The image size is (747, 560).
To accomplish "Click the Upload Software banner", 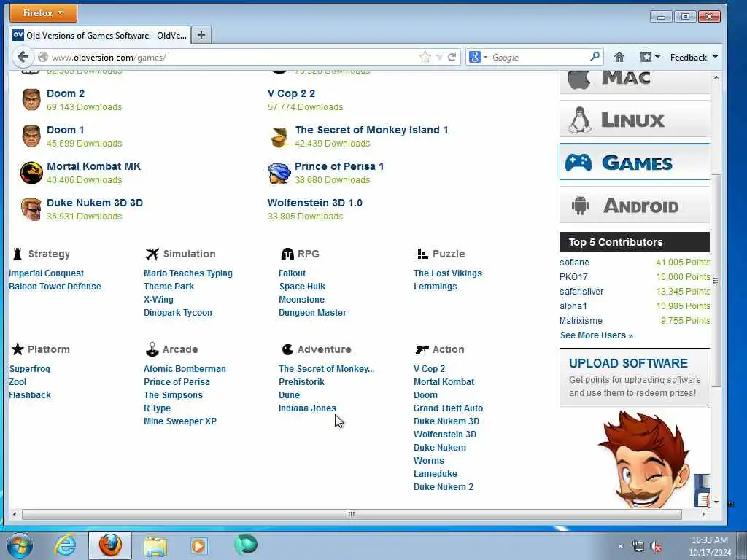I will 635,378.
